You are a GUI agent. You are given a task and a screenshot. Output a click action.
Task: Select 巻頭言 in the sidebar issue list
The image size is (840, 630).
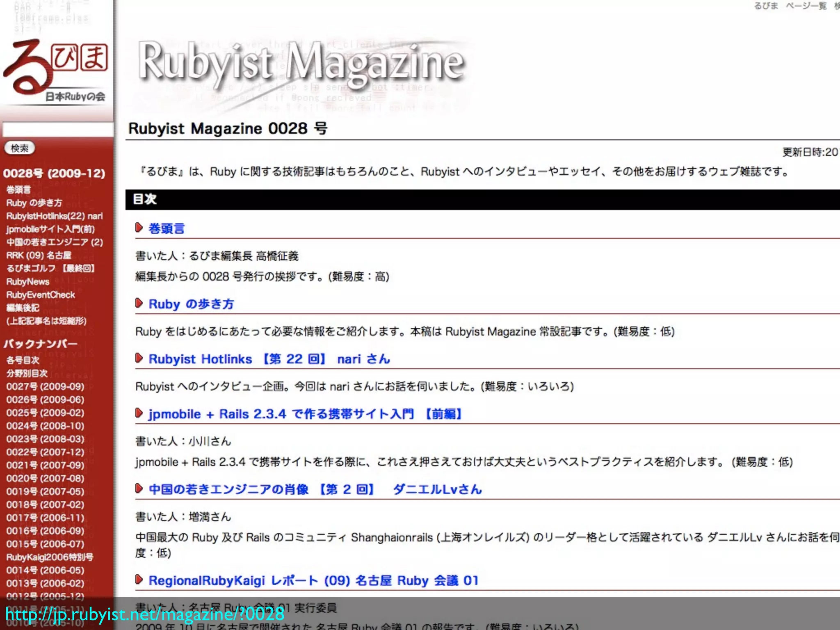pyautogui.click(x=18, y=189)
